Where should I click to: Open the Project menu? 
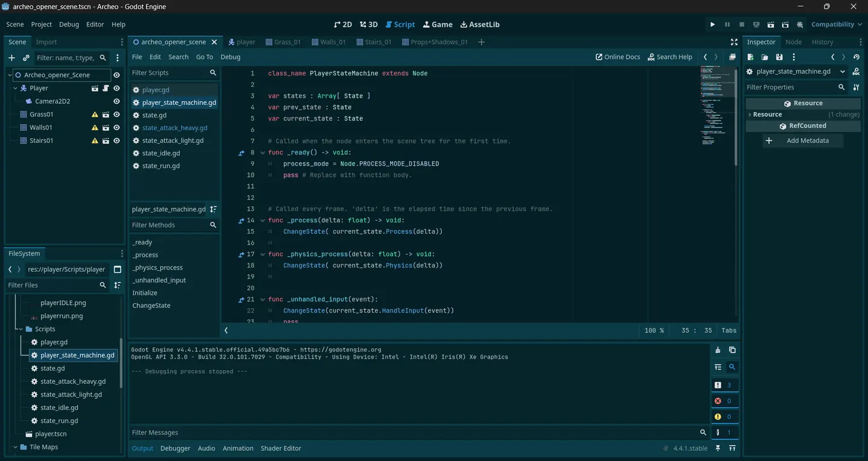[41, 24]
